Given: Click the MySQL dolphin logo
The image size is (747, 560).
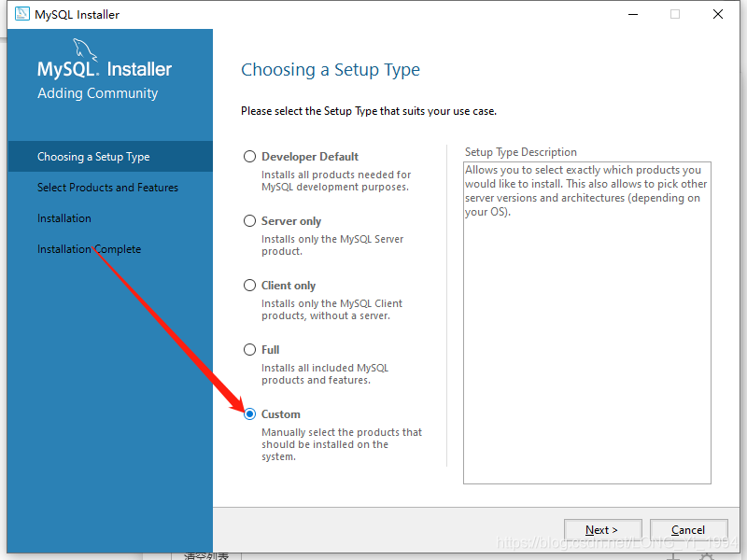Looking at the screenshot, I should click(x=85, y=49).
